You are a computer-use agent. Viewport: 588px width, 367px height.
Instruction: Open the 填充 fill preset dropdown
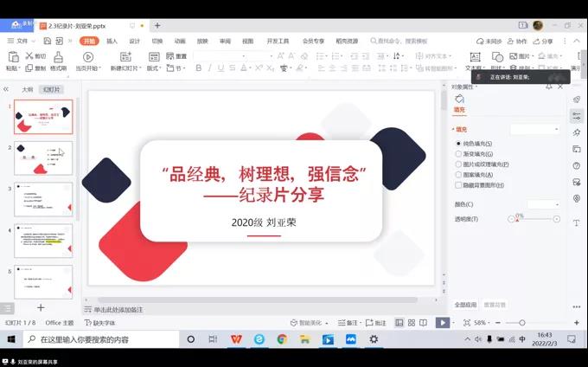coord(534,129)
